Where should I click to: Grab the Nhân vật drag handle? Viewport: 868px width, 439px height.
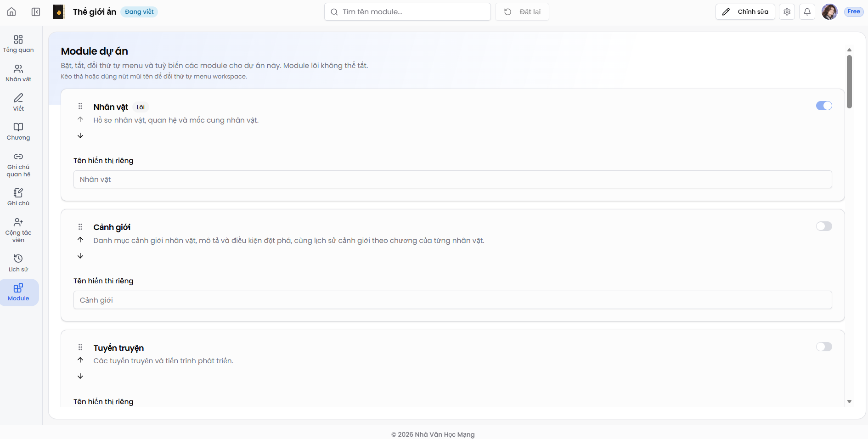tap(80, 106)
